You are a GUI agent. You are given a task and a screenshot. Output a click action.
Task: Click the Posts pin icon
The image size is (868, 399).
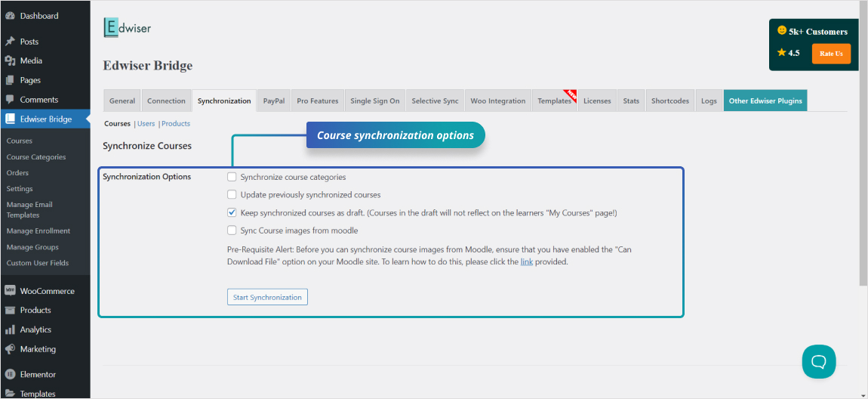(x=9, y=42)
